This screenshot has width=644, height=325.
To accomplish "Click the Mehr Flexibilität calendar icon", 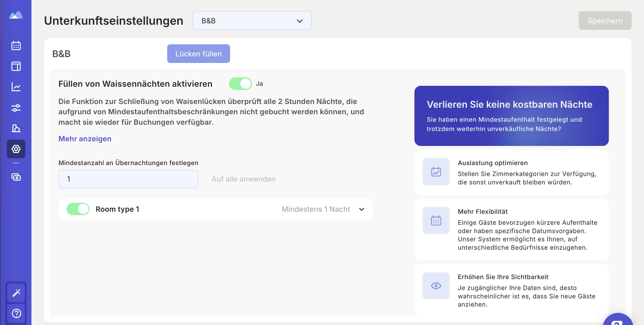I will (x=436, y=220).
